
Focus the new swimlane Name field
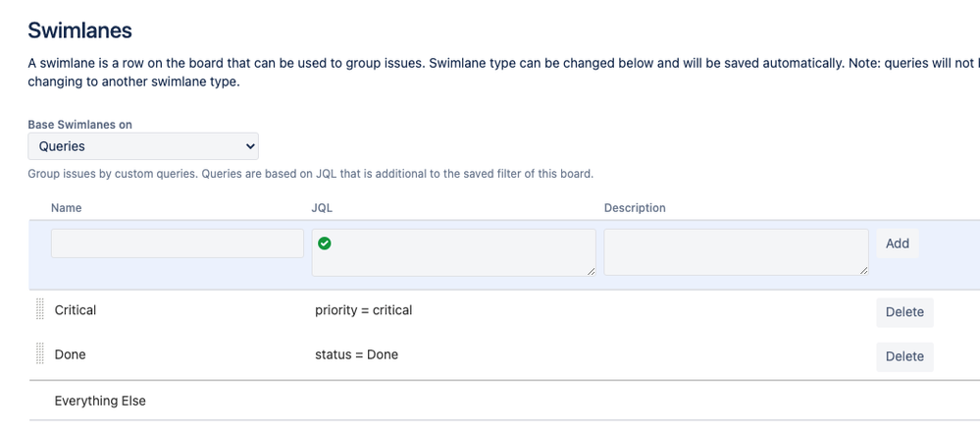[x=178, y=244]
